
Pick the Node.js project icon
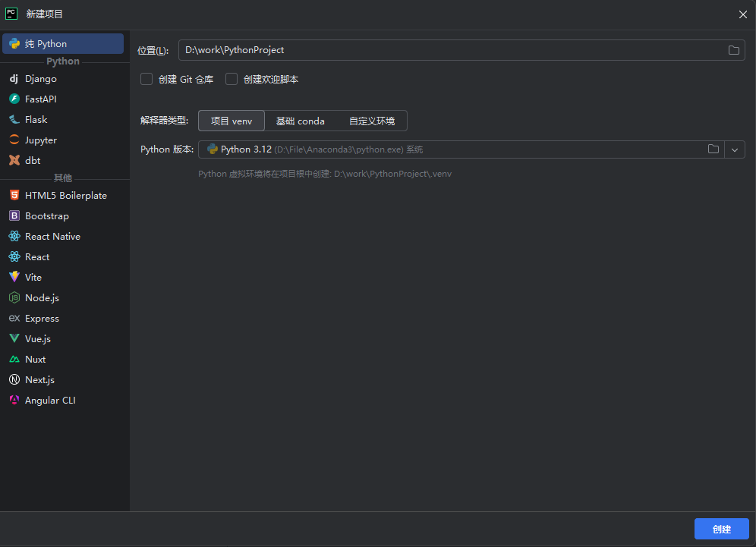click(14, 298)
